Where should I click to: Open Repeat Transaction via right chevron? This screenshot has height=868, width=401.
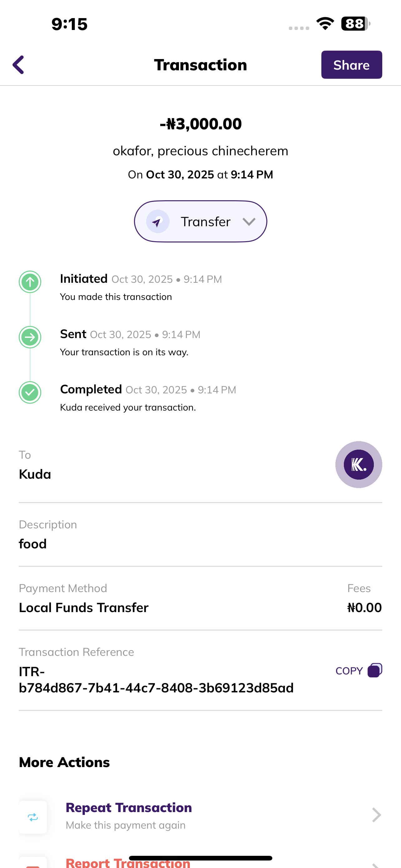tap(376, 815)
